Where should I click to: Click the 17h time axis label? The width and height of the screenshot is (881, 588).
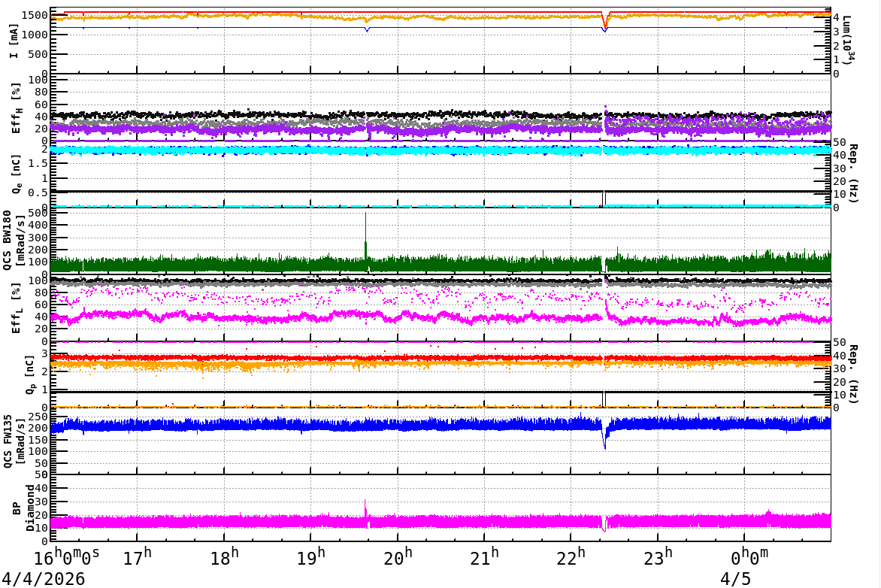[x=138, y=558]
